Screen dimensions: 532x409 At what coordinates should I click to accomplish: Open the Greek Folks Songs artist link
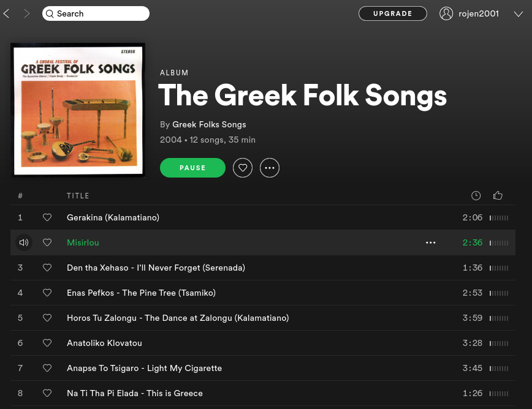[209, 124]
